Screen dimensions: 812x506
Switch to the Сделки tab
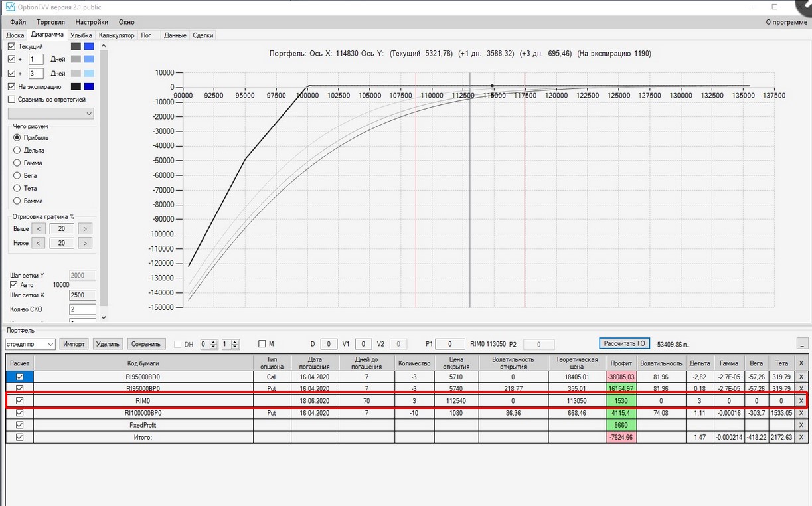tap(203, 35)
